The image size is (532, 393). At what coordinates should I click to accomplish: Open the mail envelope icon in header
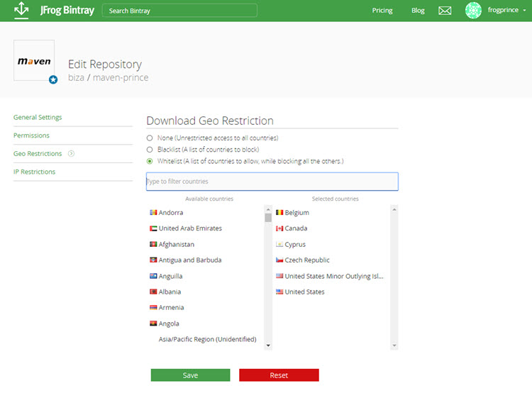tap(445, 11)
